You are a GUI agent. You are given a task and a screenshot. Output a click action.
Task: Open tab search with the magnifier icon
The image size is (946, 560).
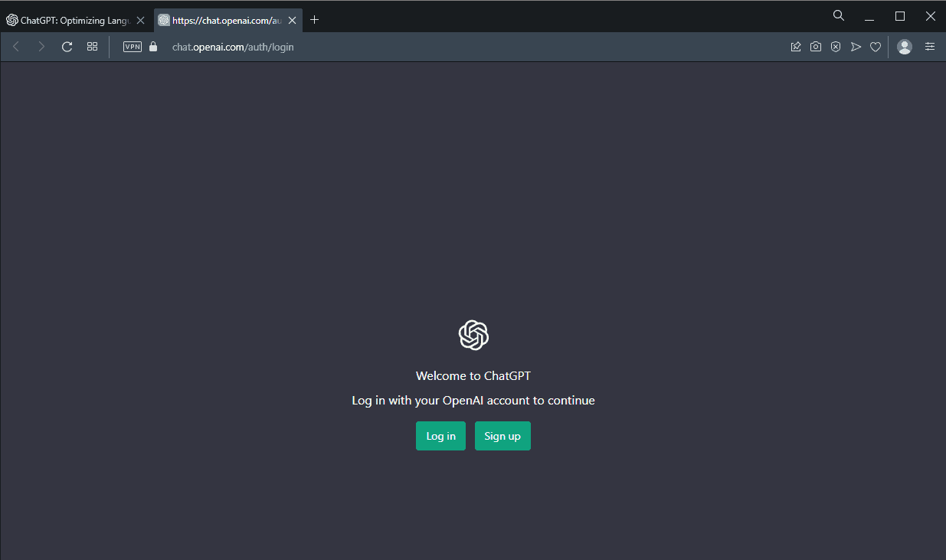point(839,15)
